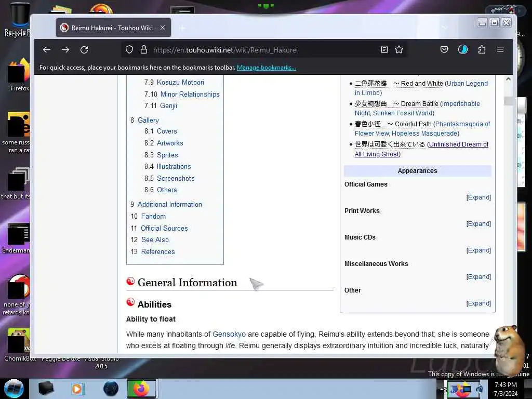Open the list all tabs chevron
532x399 pixels.
[x=445, y=28]
